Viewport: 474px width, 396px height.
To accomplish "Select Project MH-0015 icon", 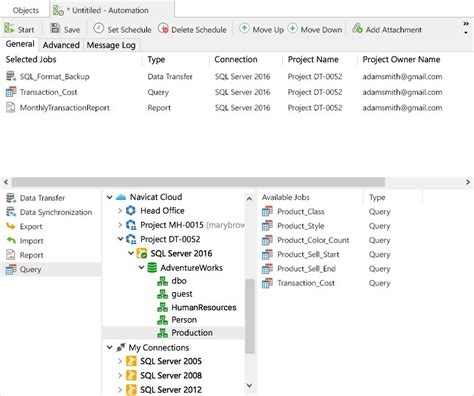I will click(x=131, y=225).
